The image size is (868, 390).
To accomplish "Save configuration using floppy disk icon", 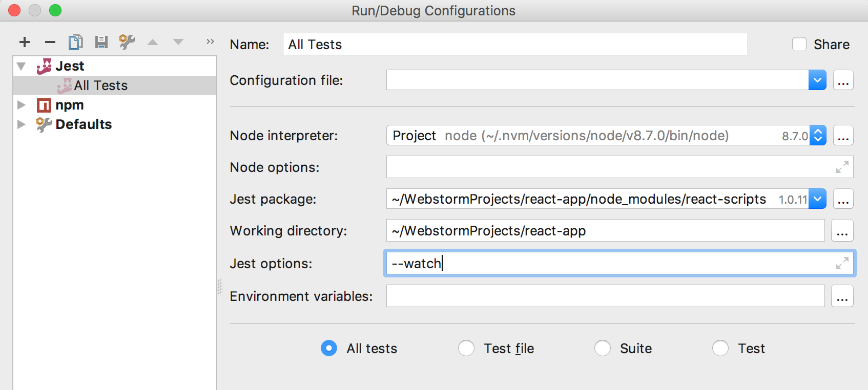I will (x=101, y=42).
